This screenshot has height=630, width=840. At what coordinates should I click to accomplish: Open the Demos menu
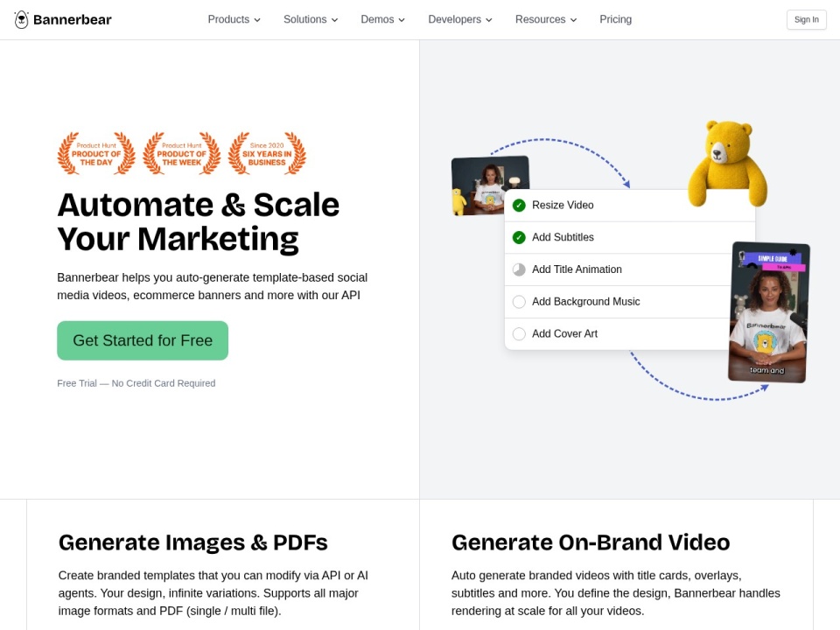pyautogui.click(x=383, y=19)
